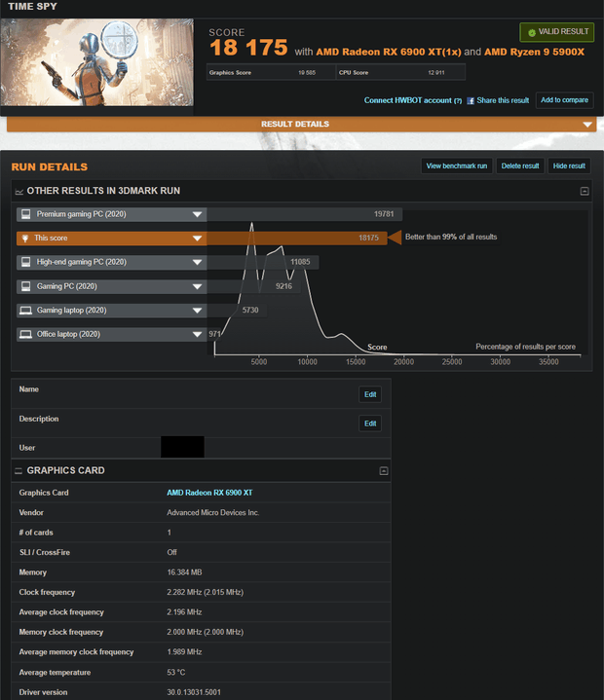
Task: Open Gaming PC (2020) dropdown
Action: (x=197, y=286)
